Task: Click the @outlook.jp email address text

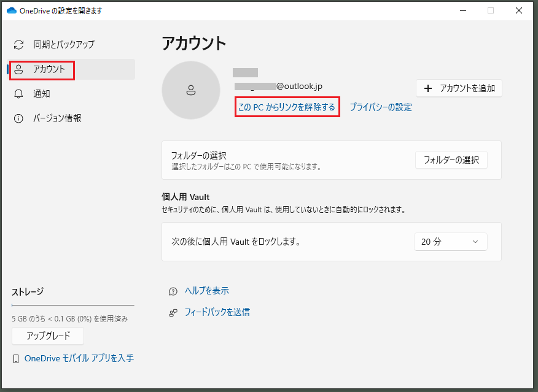Action: click(x=278, y=86)
